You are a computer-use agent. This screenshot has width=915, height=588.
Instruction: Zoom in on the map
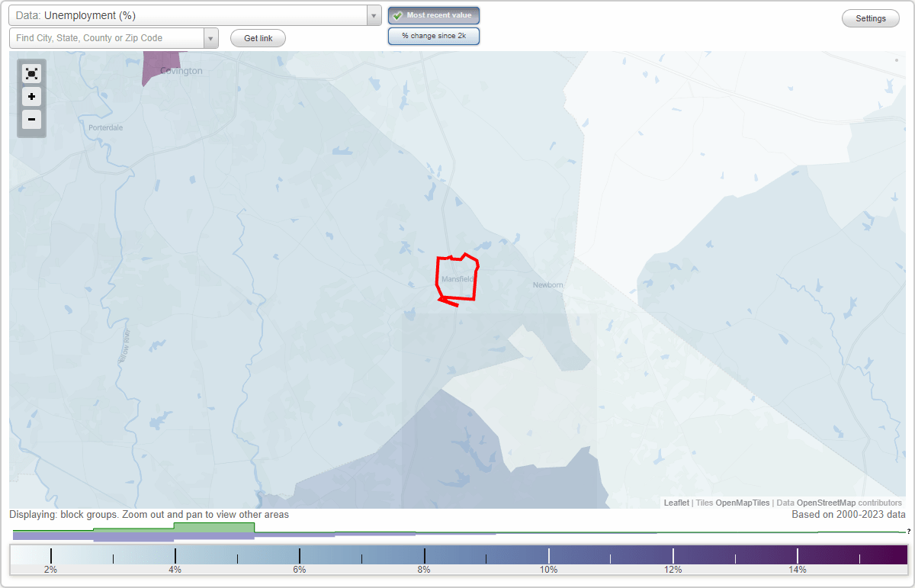(x=31, y=97)
